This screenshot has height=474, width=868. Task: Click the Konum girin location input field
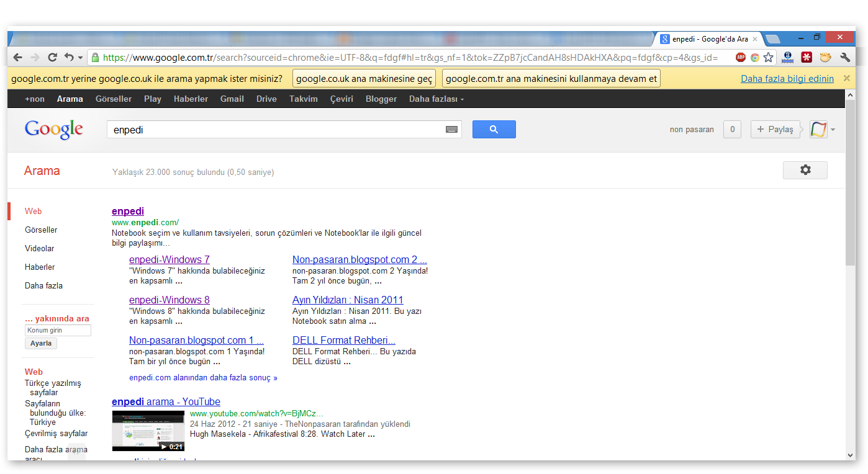point(58,330)
